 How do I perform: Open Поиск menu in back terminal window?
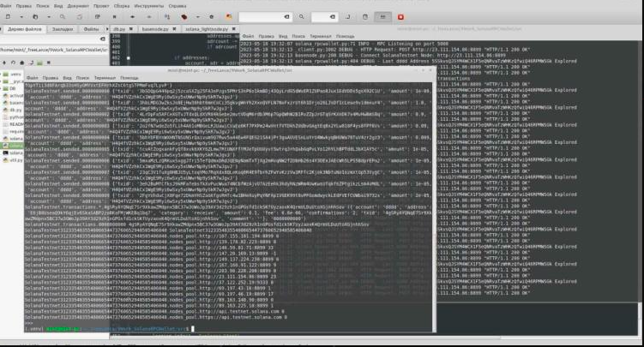click(298, 36)
